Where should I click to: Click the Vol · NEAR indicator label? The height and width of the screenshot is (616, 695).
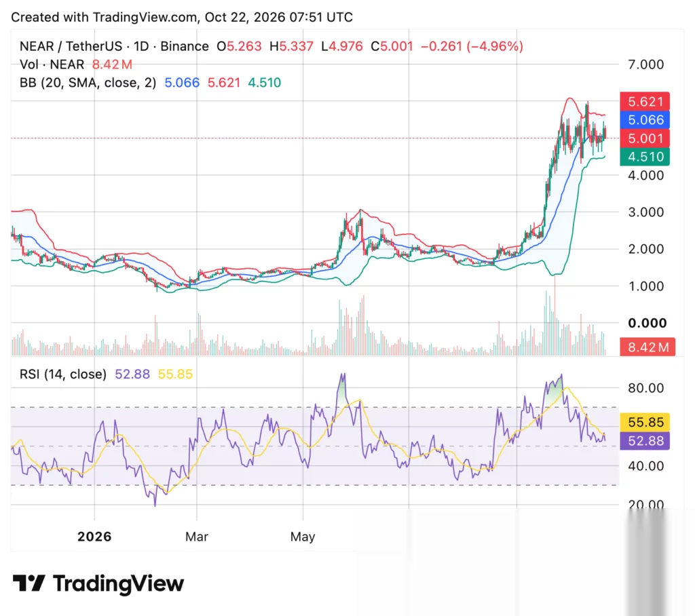[x=52, y=64]
